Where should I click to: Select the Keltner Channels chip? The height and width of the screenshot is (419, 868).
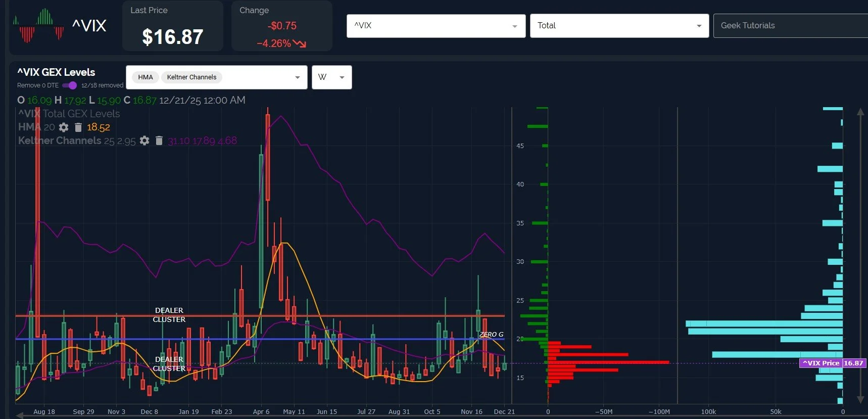191,77
